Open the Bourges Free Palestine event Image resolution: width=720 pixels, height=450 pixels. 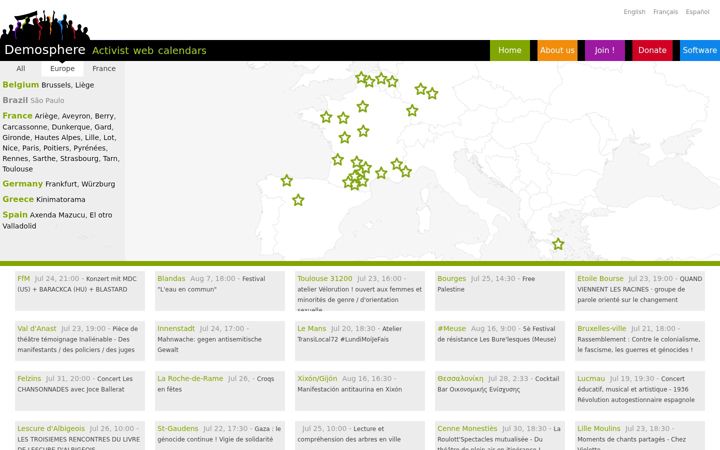click(500, 291)
